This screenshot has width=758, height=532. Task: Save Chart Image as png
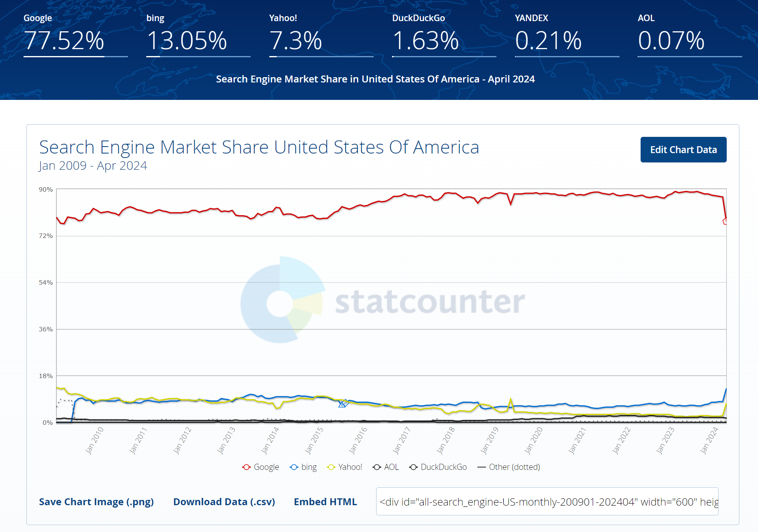96,502
